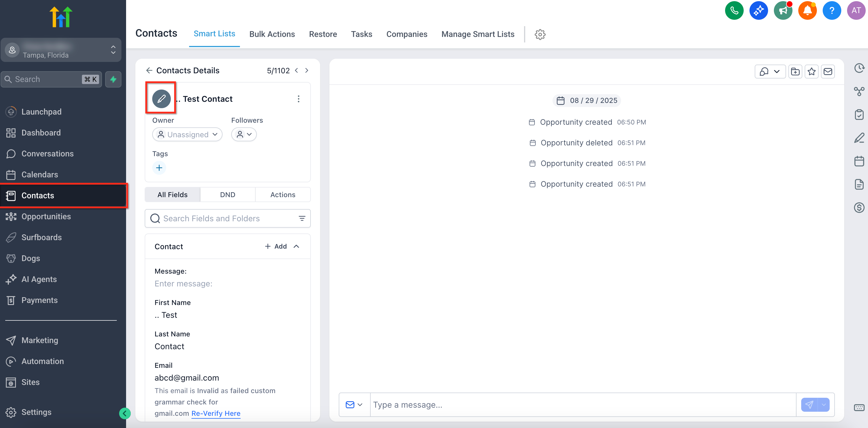Open the three-dot menu for Test Contact
868x428 pixels.
pyautogui.click(x=298, y=99)
